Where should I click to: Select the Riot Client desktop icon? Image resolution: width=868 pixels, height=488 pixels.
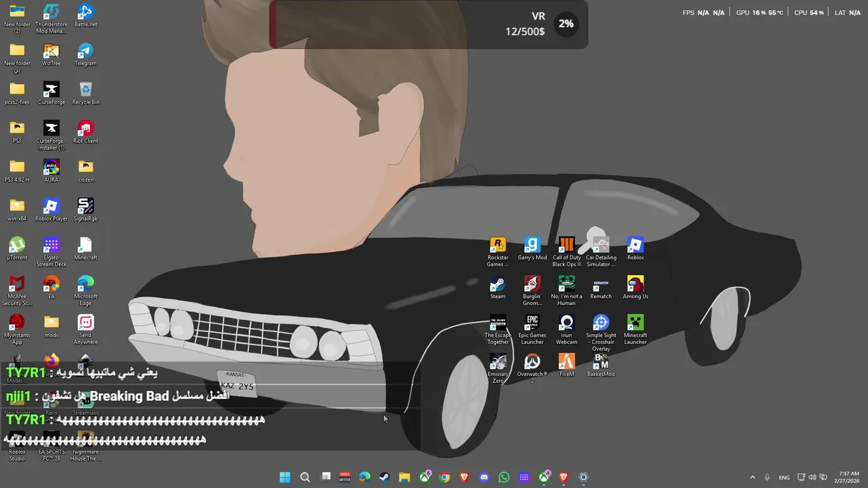tap(85, 132)
